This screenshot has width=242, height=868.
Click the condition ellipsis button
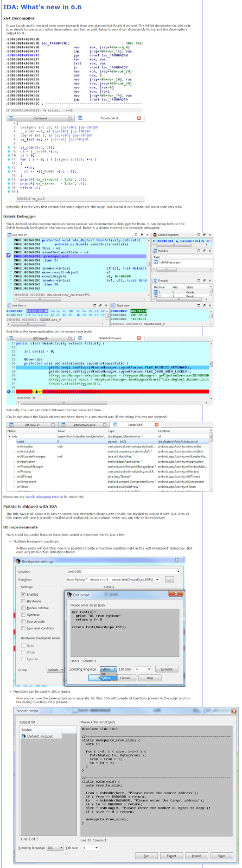(169, 579)
